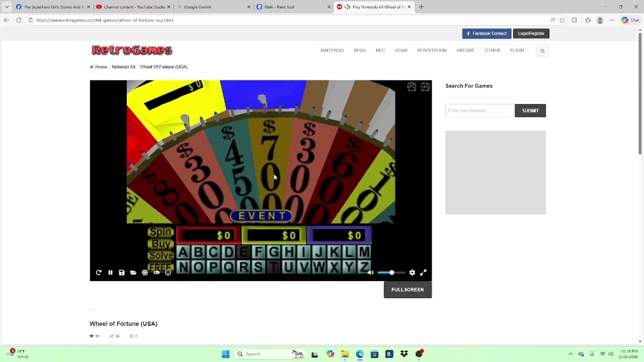Select Buy option in the game

click(161, 244)
